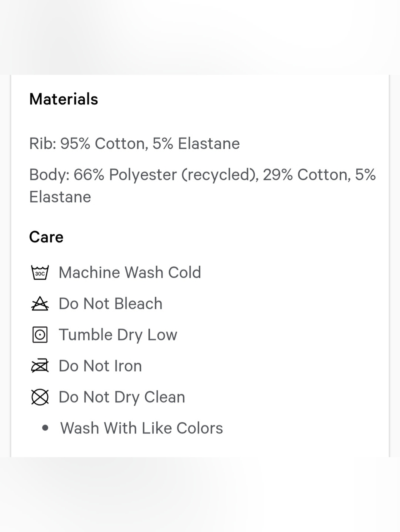
Task: Select the Machine Wash Cold label
Action: (130, 272)
